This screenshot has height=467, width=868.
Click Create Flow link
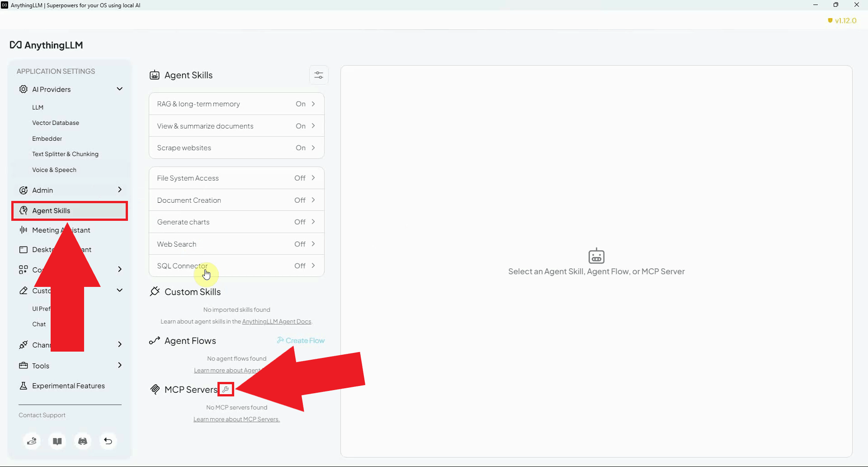(301, 340)
